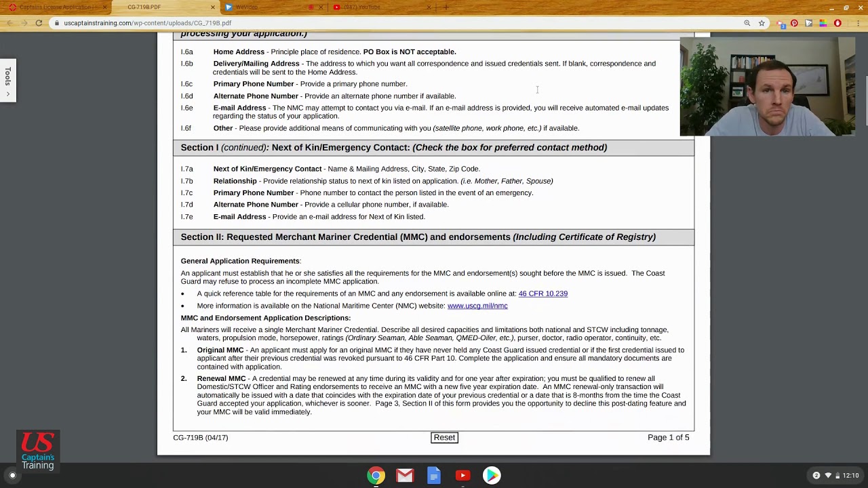Click 'General Application Requirements' heading
Screen dimensions: 868x488
pyautogui.click(x=240, y=261)
